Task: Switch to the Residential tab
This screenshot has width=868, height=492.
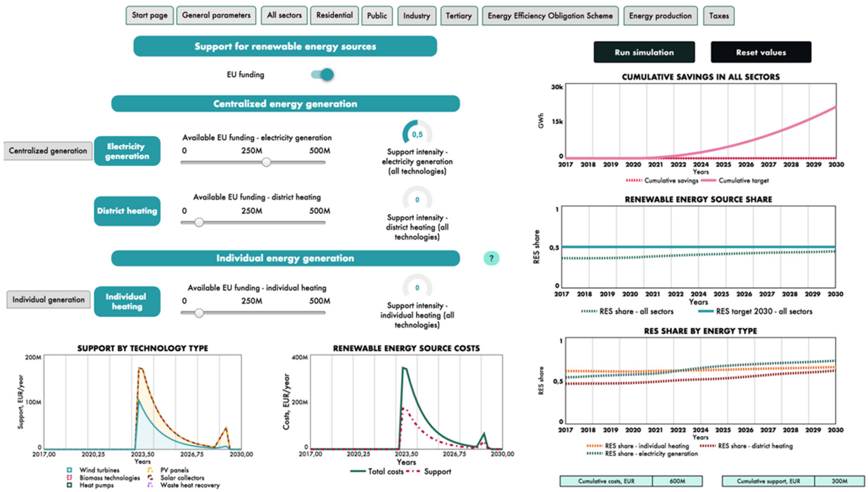Action: tap(334, 15)
